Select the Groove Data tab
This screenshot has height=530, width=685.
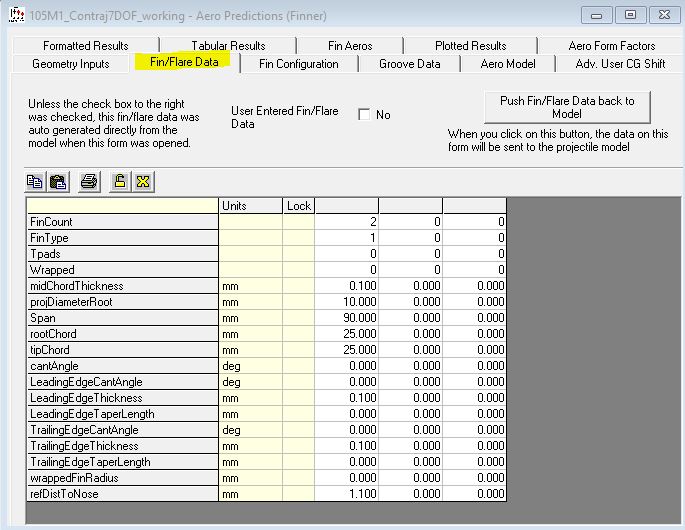tap(409, 64)
